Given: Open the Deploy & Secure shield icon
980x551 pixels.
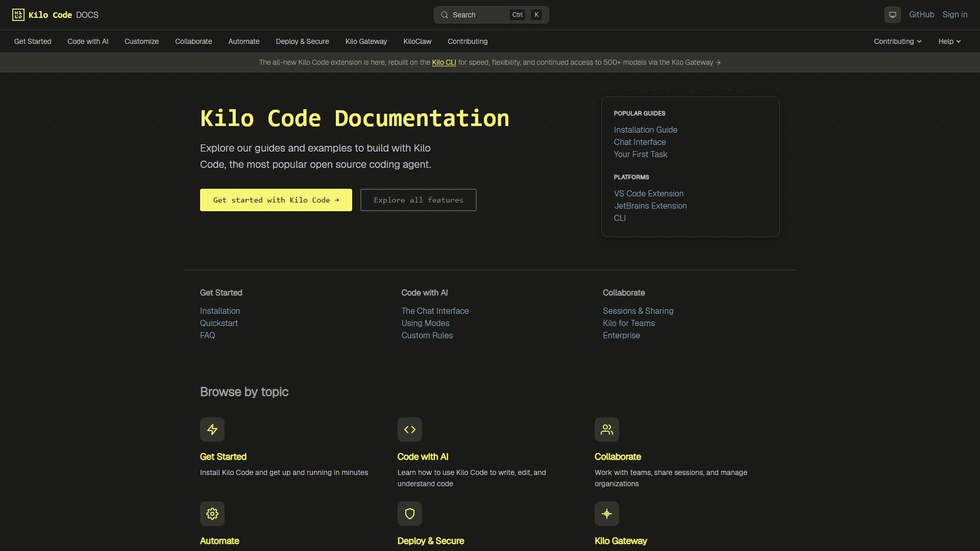Looking at the screenshot, I should tap(410, 514).
